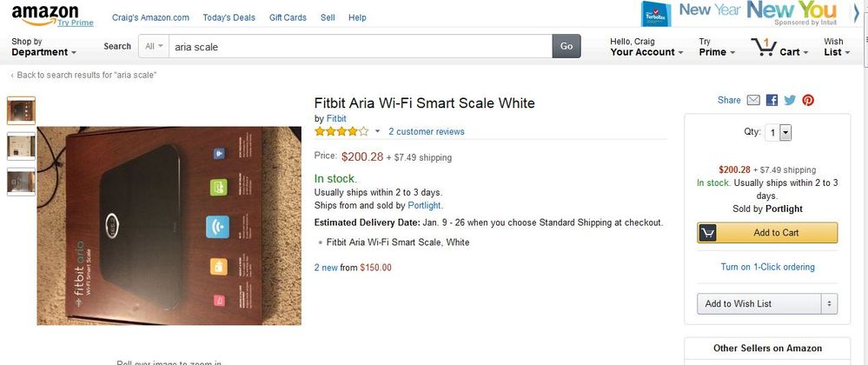Expand the Add to Wish List arrow
Screen dimensions: 868x365
pos(830,303)
